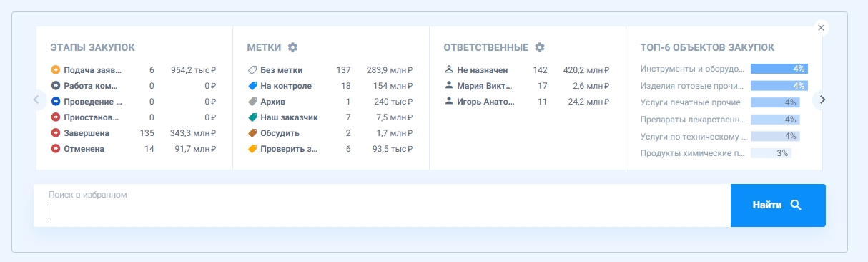Click the Найти search button
This screenshot has width=868, height=262.
(x=778, y=205)
